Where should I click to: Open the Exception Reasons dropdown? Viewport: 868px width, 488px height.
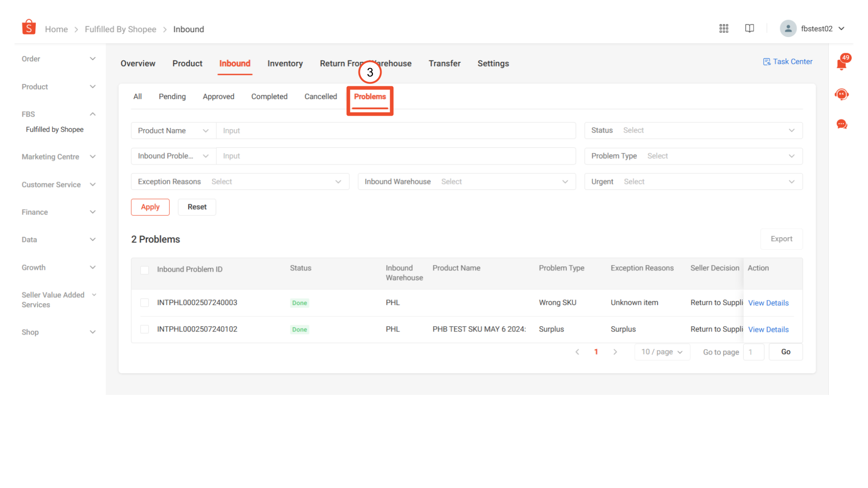tap(240, 182)
